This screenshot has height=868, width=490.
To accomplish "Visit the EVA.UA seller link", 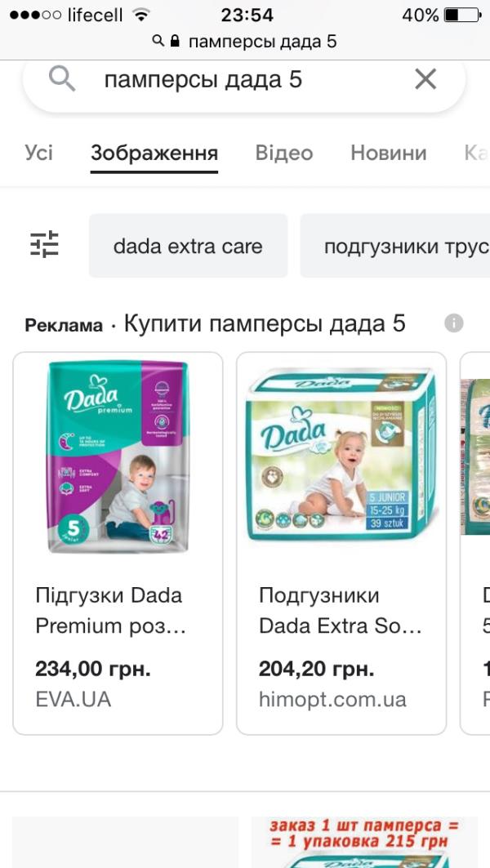I will [73, 699].
